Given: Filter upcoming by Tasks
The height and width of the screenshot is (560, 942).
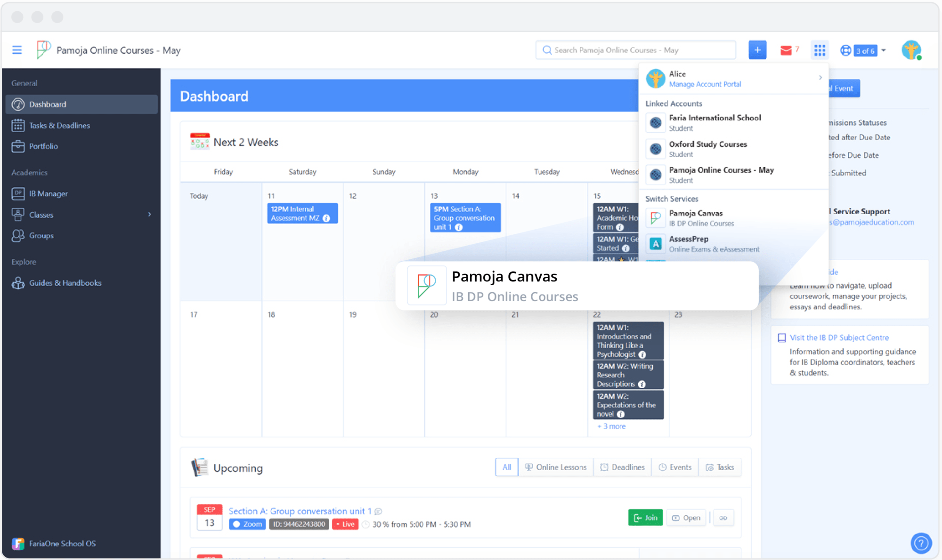Looking at the screenshot, I should click(720, 467).
